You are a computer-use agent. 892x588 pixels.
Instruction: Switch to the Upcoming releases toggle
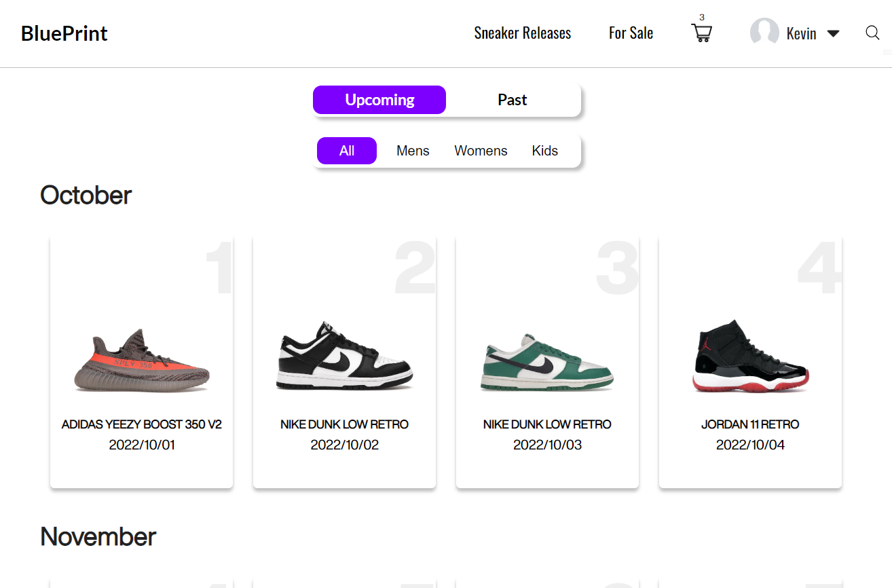click(379, 100)
